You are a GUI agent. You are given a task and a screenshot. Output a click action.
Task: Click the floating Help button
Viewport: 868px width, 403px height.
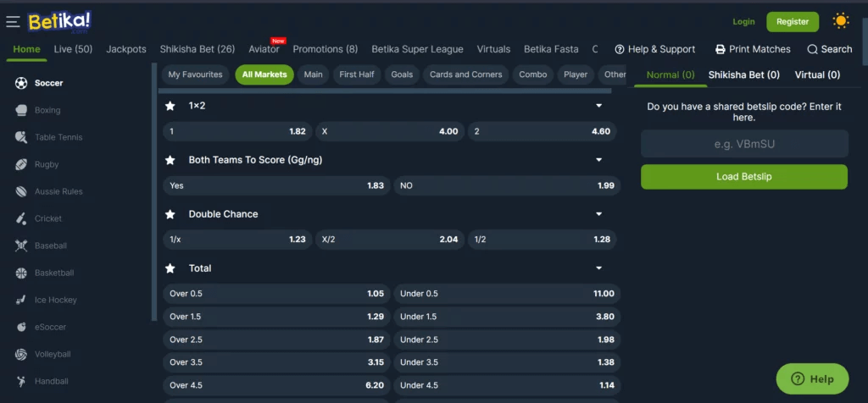[812, 379]
